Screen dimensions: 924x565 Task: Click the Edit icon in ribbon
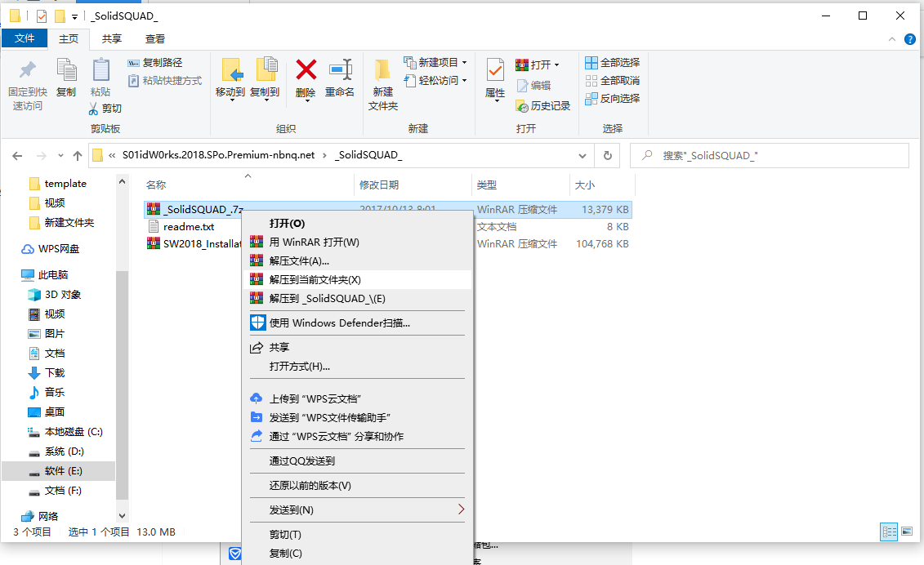(522, 86)
